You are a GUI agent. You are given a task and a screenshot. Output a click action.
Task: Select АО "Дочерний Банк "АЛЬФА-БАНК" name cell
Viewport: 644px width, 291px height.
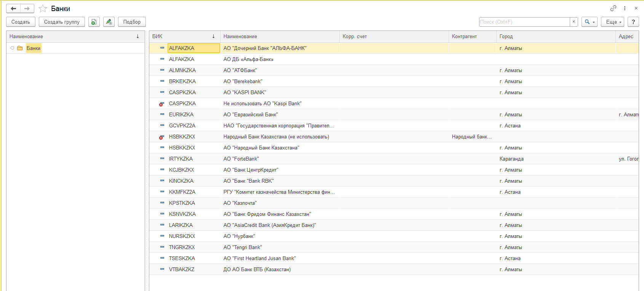tap(280, 48)
